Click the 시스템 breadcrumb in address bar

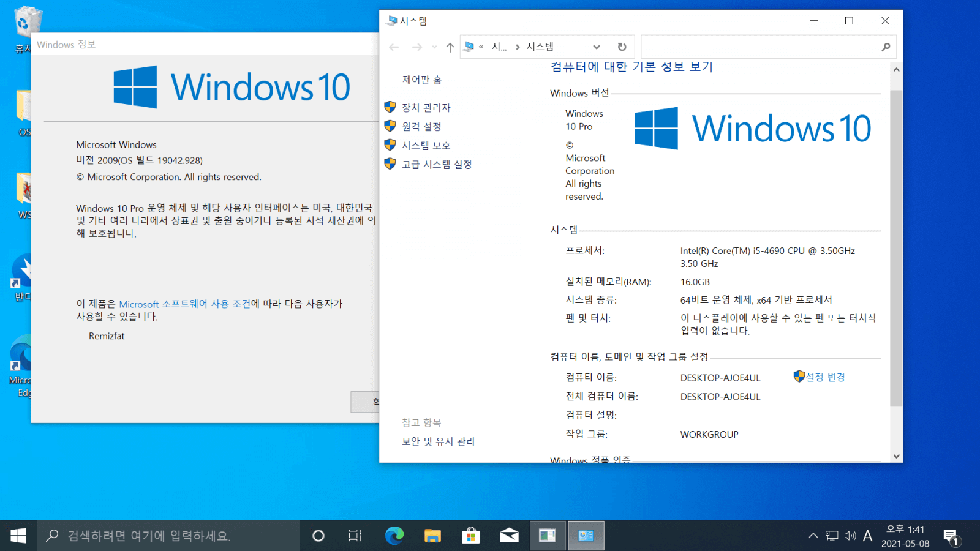[x=540, y=47]
